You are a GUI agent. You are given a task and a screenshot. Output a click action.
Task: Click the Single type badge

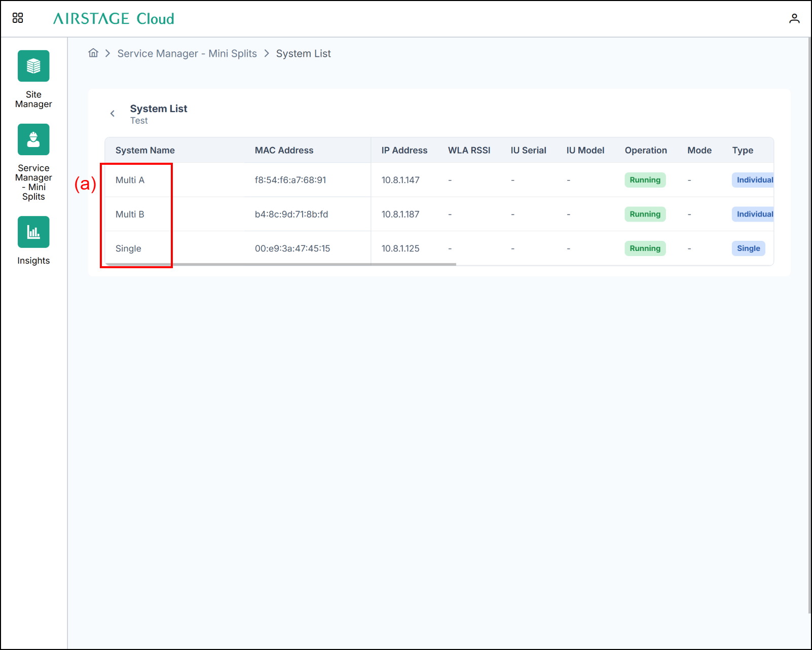coord(748,248)
